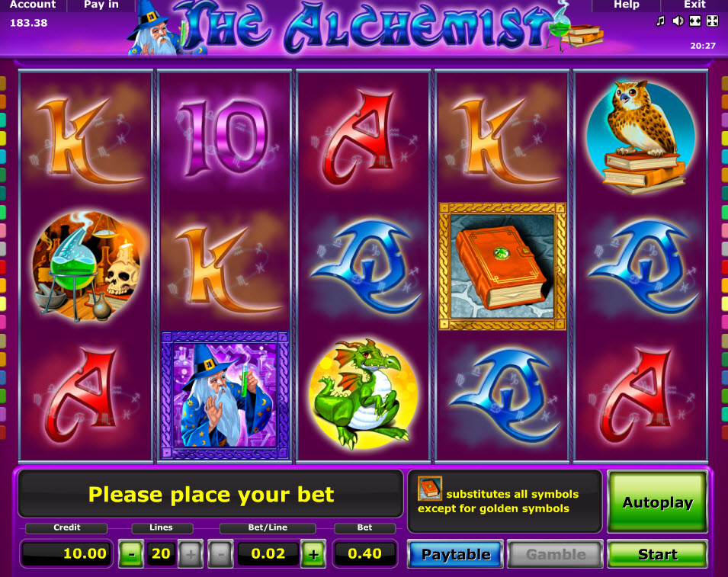
Task: Mute sound with the speaker icon
Action: (x=678, y=21)
